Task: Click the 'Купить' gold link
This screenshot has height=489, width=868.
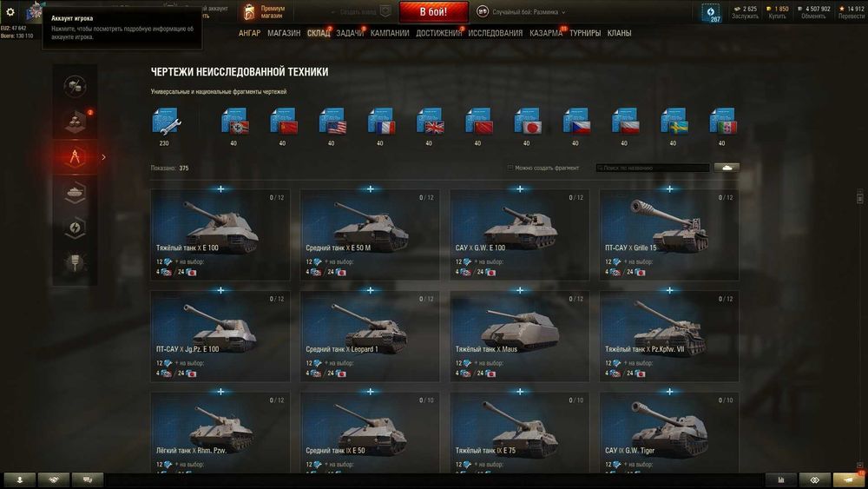Action: point(777,16)
